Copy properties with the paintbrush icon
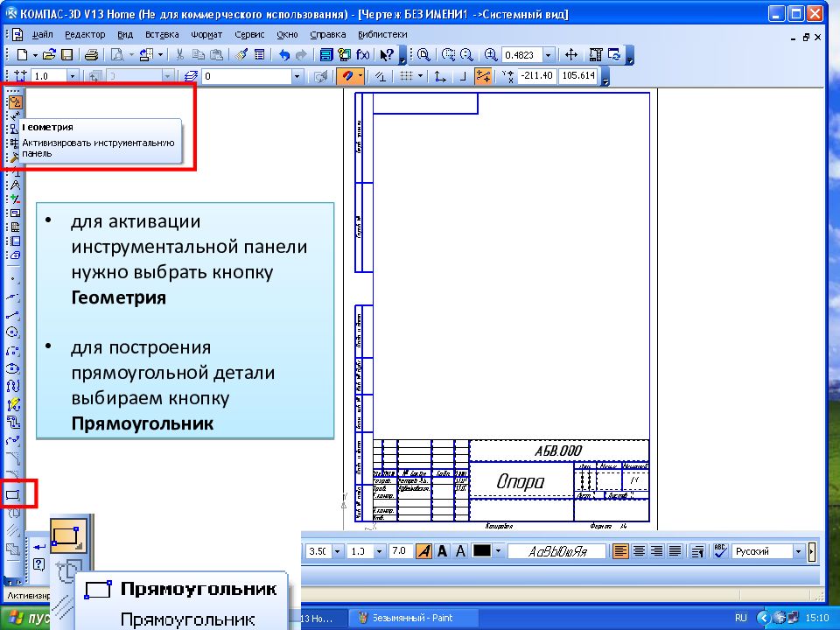Image resolution: width=840 pixels, height=630 pixels. (x=241, y=54)
